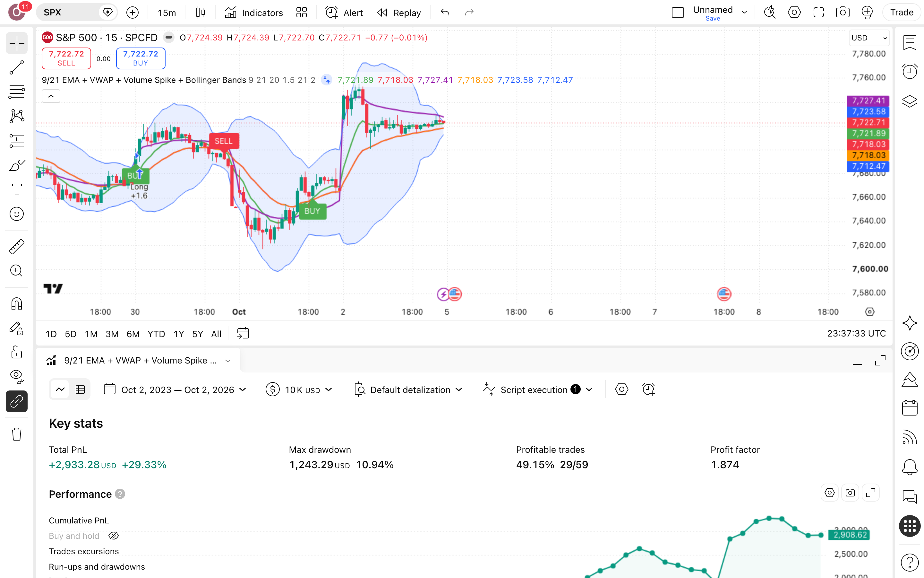This screenshot has height=578, width=924.
Task: Start bar Replay mode
Action: [398, 13]
